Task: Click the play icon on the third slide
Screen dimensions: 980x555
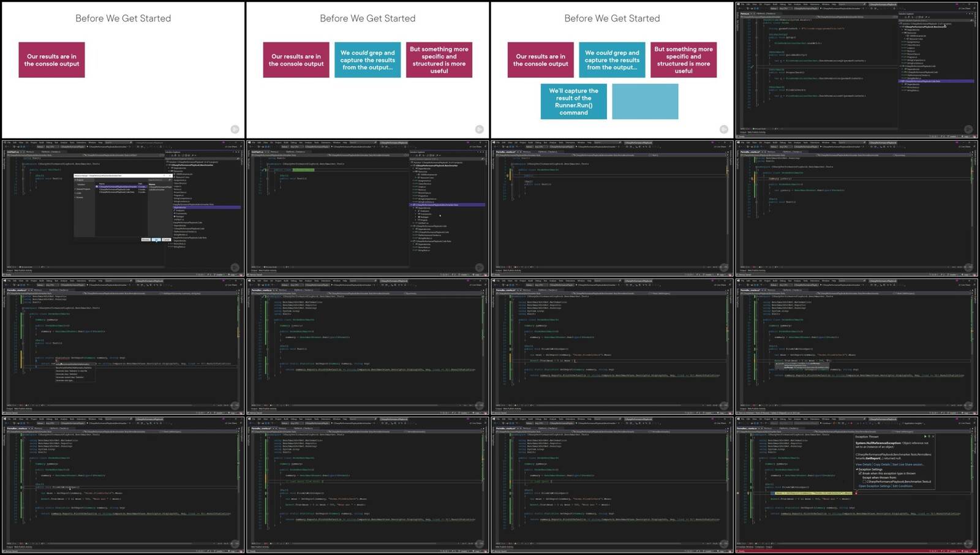Action: pos(723,129)
